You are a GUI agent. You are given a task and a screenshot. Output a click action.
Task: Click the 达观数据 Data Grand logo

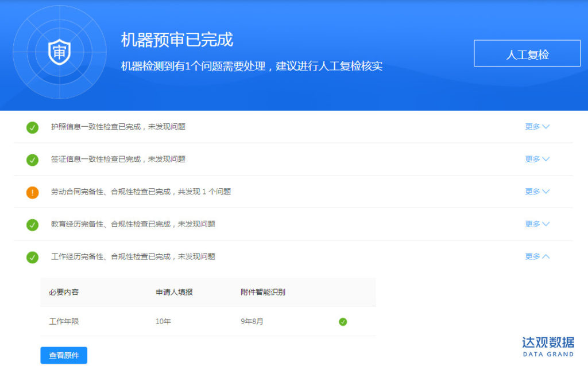click(548, 346)
